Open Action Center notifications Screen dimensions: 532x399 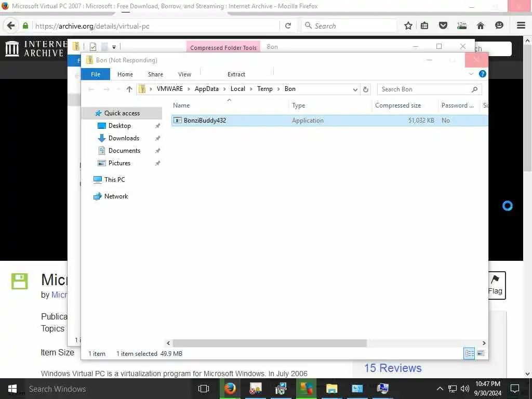[x=515, y=389]
